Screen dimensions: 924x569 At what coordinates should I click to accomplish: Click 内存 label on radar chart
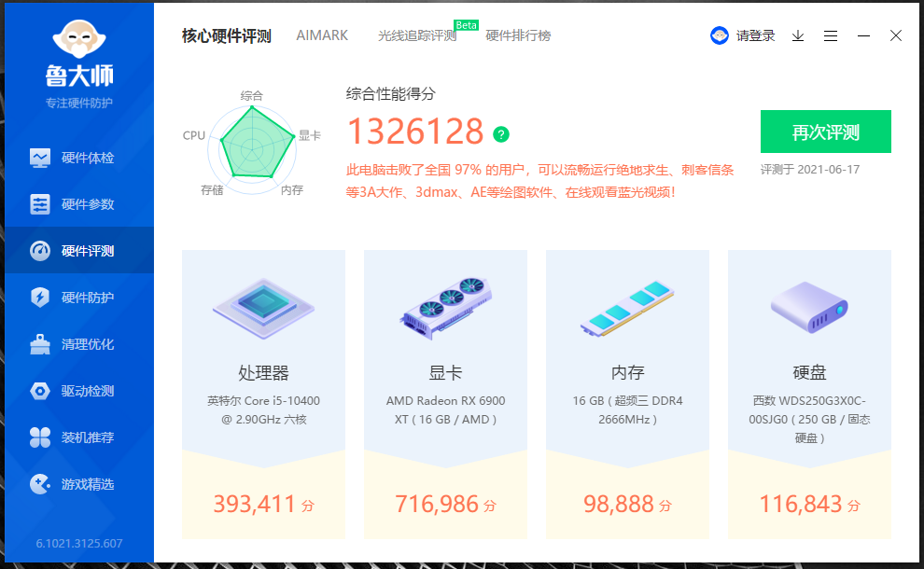click(292, 189)
